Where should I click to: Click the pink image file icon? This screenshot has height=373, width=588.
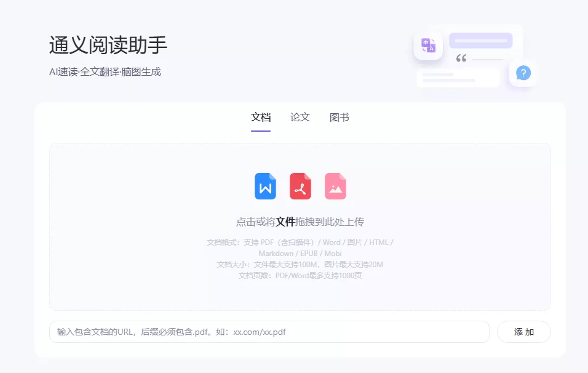pyautogui.click(x=335, y=186)
